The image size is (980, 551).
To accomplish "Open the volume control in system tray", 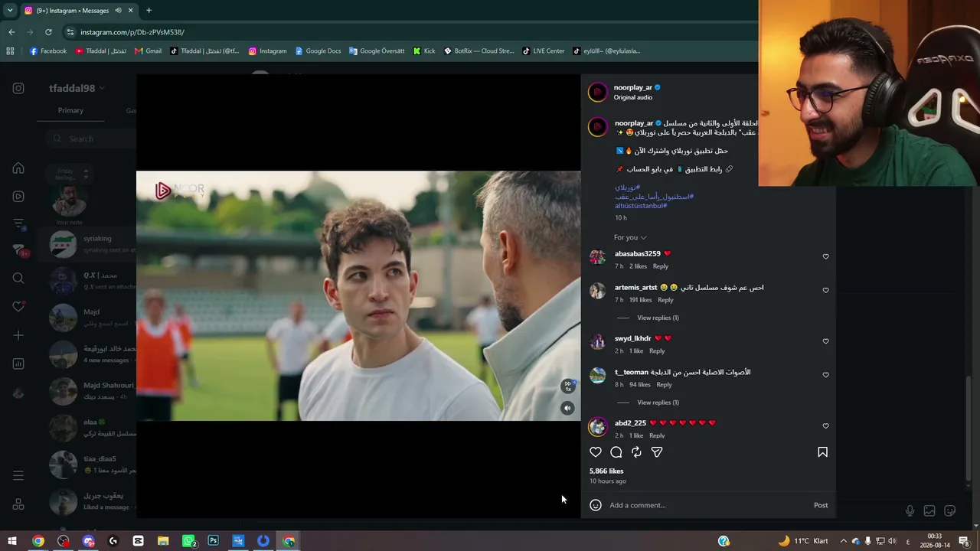I will (892, 541).
